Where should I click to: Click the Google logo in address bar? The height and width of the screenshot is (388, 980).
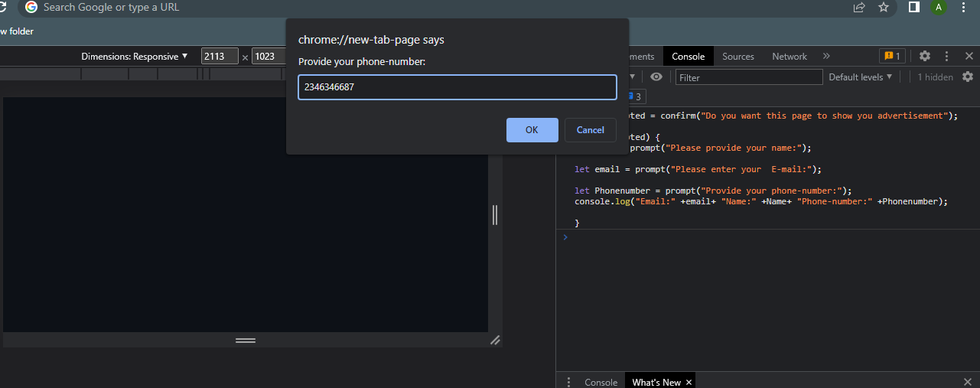[31, 7]
